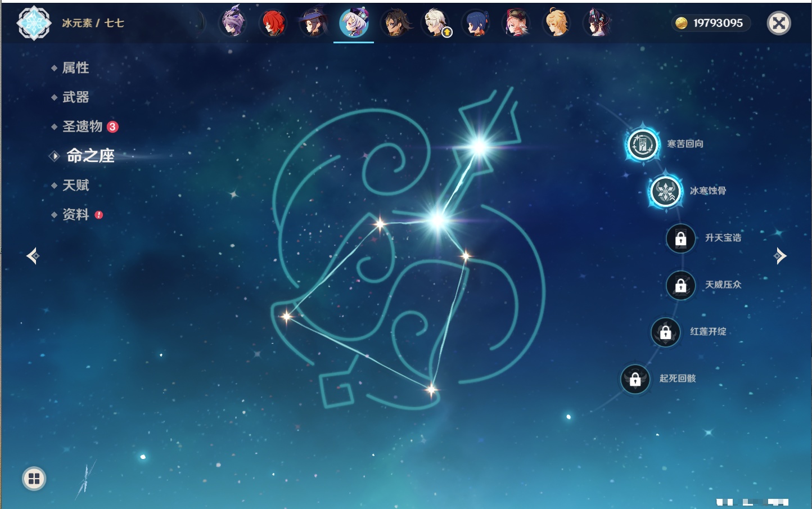812x509 pixels.
Task: Select the white-haired character portrait
Action: [x=435, y=23]
